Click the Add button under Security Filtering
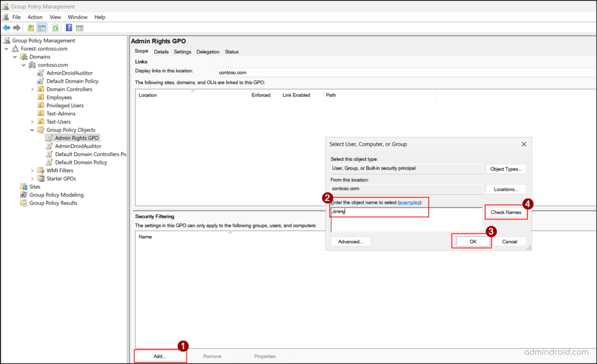The image size is (597, 364). click(x=160, y=356)
